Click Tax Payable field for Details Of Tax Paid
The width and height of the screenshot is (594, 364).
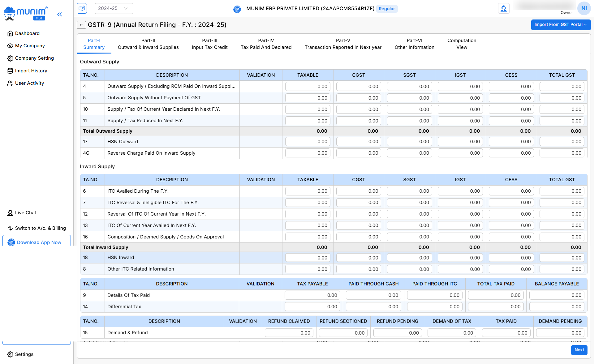click(312, 295)
